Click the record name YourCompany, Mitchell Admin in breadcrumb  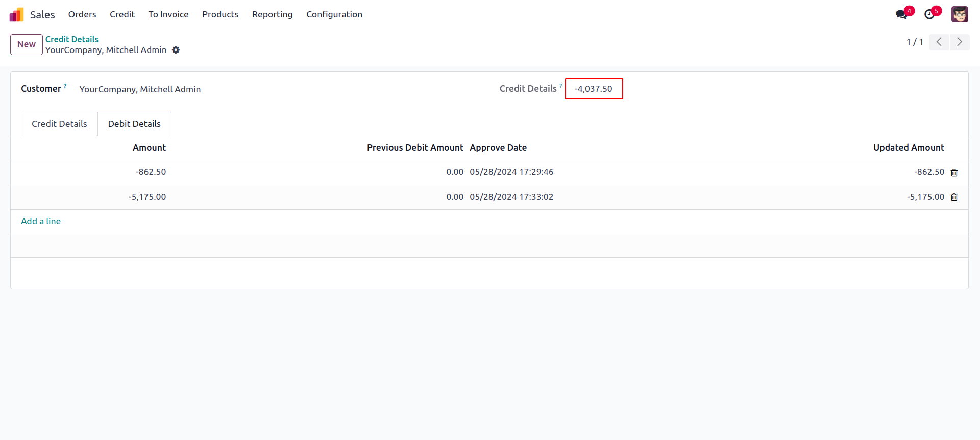pyautogui.click(x=106, y=50)
